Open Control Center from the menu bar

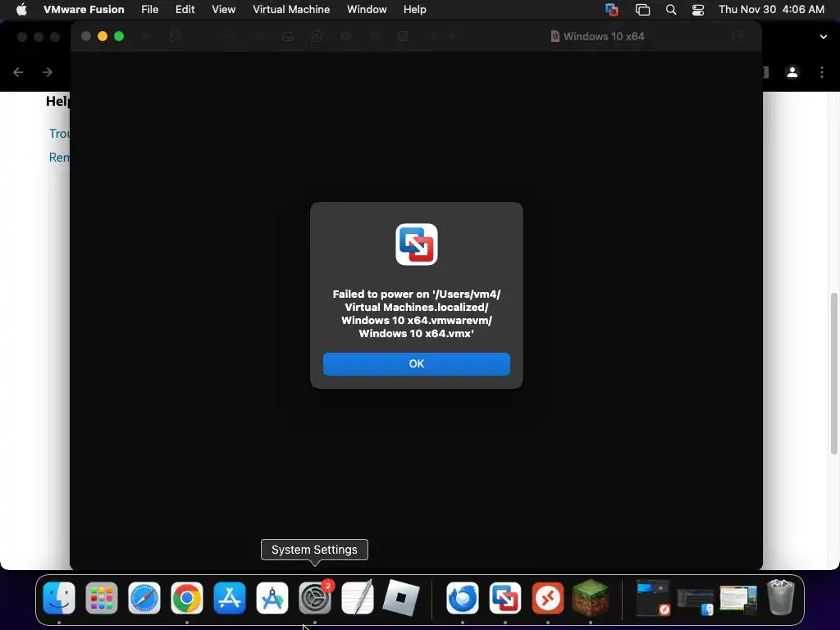coord(697,9)
